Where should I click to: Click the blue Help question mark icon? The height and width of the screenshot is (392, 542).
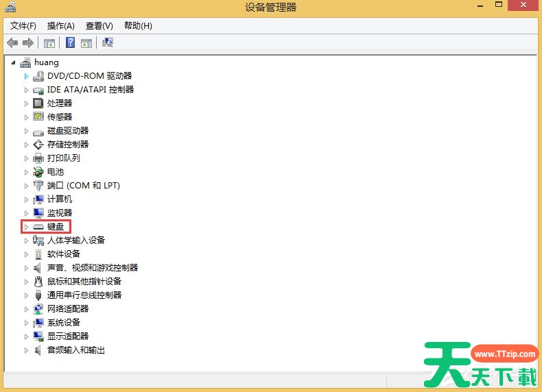[x=70, y=43]
